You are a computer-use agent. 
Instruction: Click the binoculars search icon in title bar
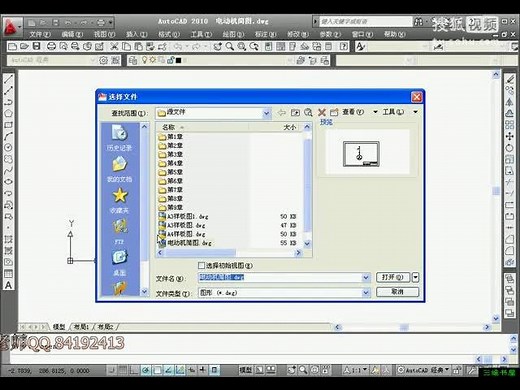tap(419, 22)
